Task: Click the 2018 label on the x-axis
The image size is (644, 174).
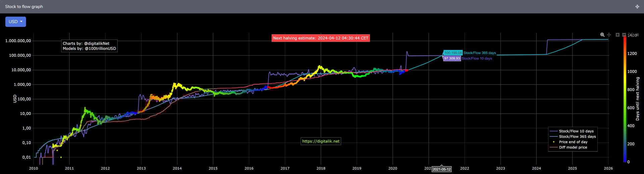Action: pyautogui.click(x=321, y=168)
